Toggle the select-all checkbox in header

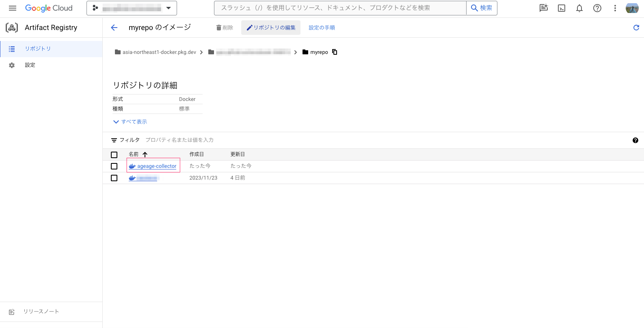114,155
